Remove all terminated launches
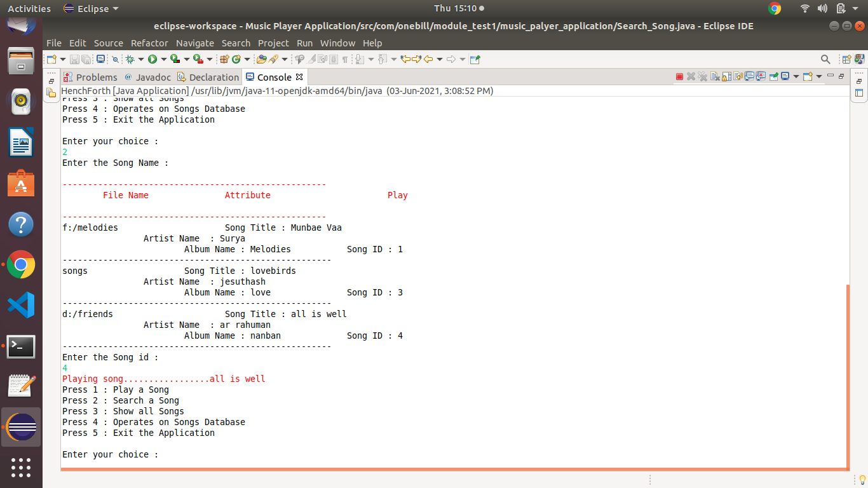Viewport: 868px width, 488px height. (x=703, y=76)
